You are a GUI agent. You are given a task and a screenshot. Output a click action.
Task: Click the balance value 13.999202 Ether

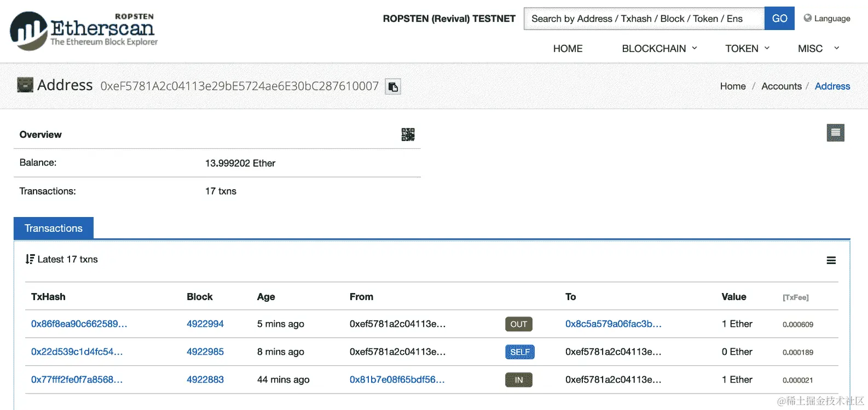(x=240, y=163)
